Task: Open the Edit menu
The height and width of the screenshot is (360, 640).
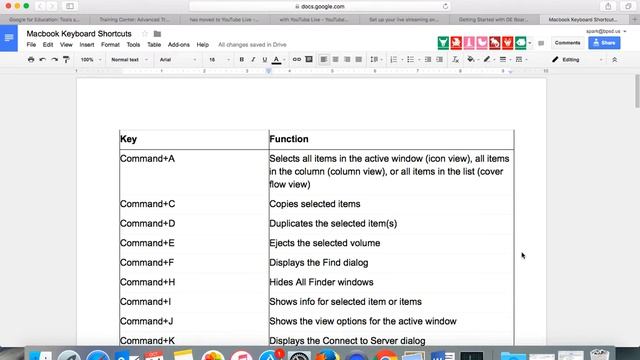Action: point(48,44)
